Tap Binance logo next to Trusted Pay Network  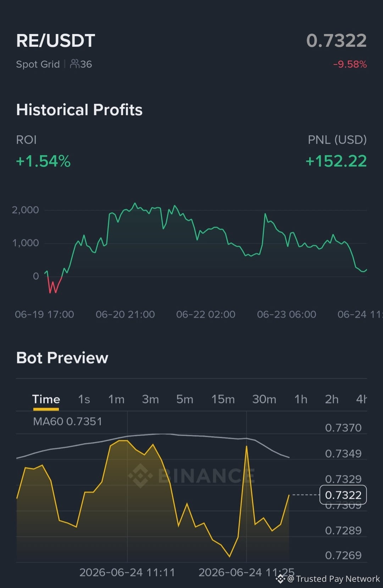click(x=281, y=579)
